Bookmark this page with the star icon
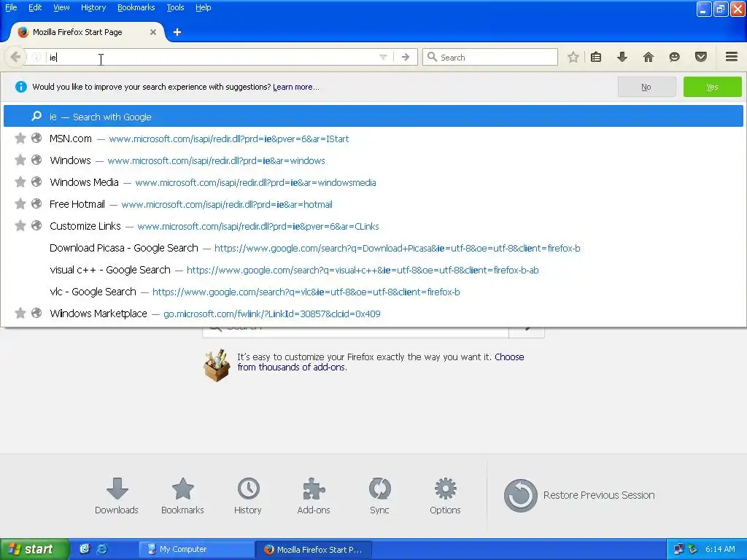747x560 pixels. pyautogui.click(x=573, y=57)
